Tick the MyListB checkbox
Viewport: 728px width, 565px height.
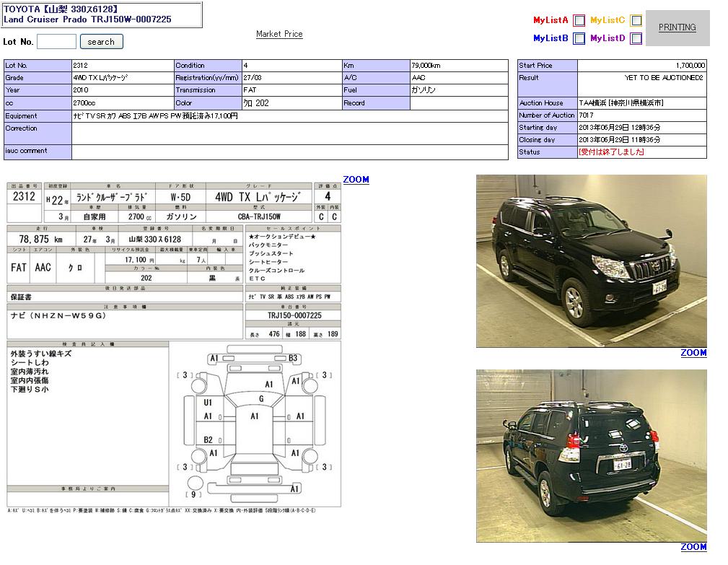tap(579, 39)
